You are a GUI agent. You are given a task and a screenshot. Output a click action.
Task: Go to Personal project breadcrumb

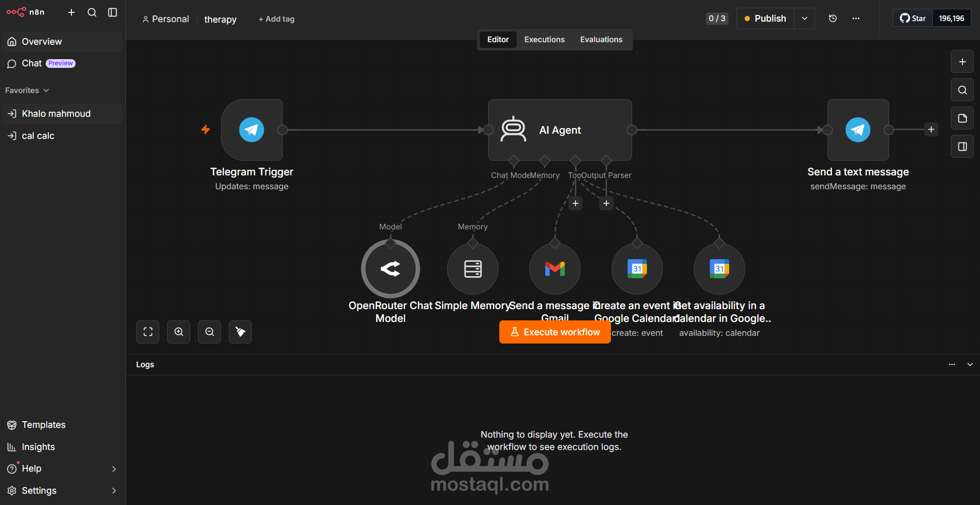165,19
